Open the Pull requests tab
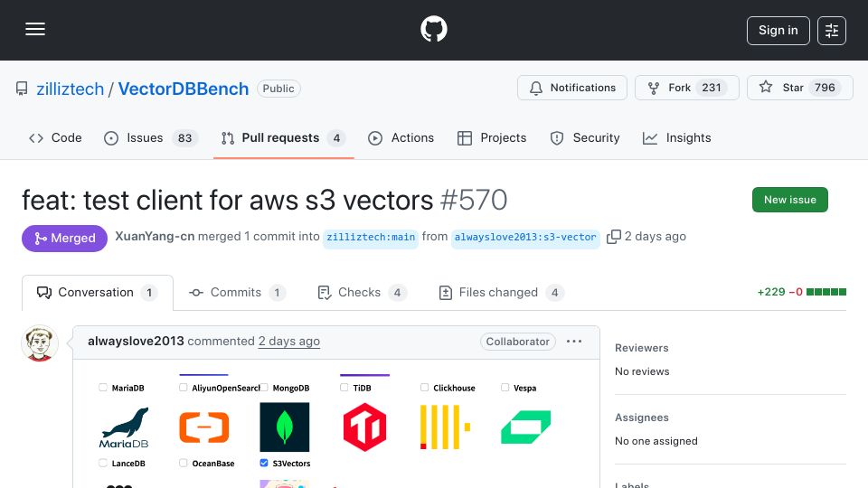The image size is (868, 488). 283,137
